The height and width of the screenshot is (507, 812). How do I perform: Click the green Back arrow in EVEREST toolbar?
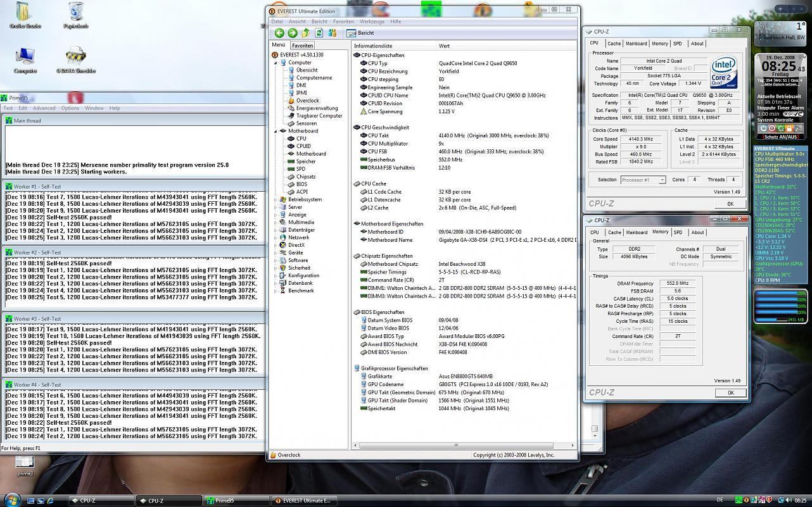[279, 33]
